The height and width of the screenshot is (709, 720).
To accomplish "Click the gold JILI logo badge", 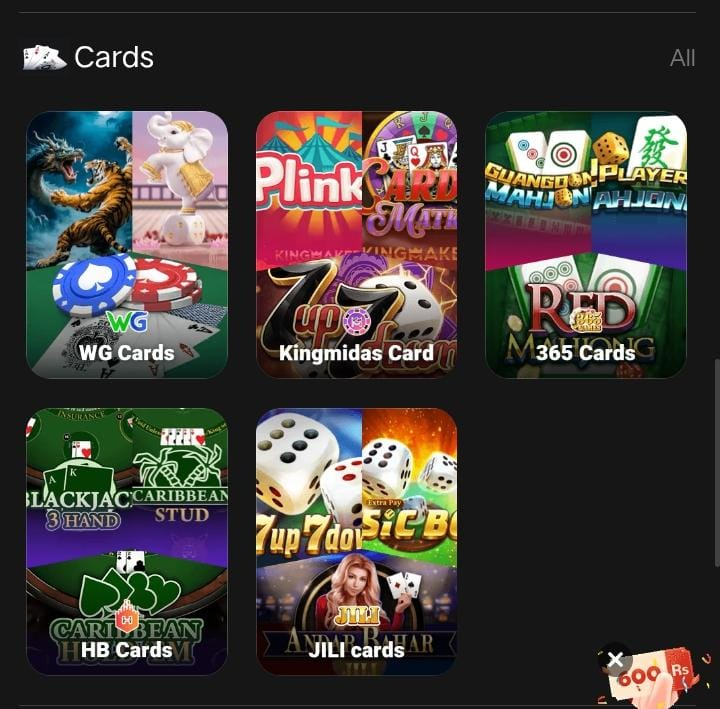I will (x=357, y=616).
